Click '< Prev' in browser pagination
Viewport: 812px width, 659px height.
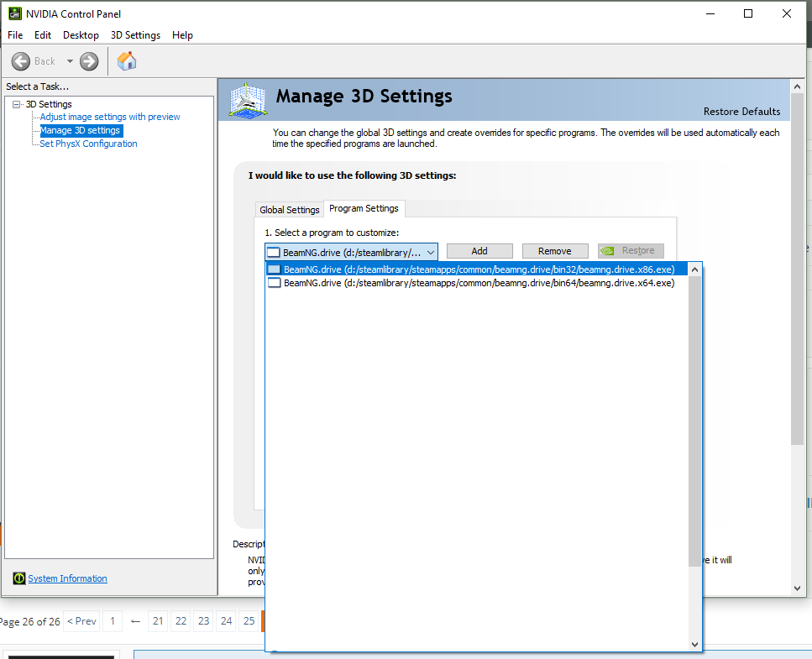click(x=81, y=620)
